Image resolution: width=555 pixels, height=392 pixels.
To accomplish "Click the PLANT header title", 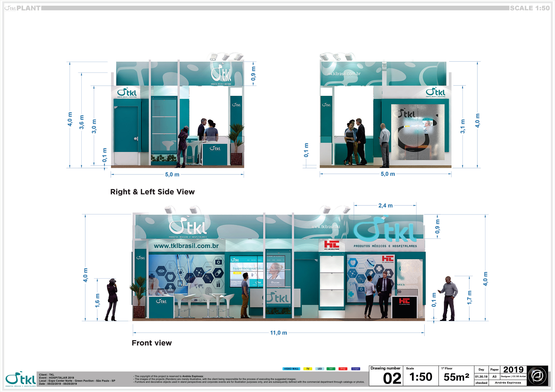I will (x=28, y=8).
